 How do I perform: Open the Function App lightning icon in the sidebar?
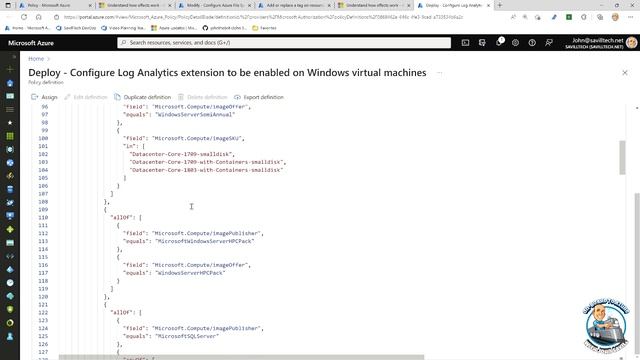click(10, 176)
